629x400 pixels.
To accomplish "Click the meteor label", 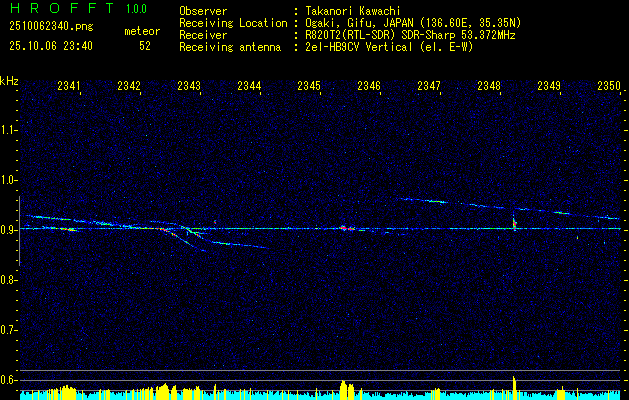I will (x=142, y=31).
